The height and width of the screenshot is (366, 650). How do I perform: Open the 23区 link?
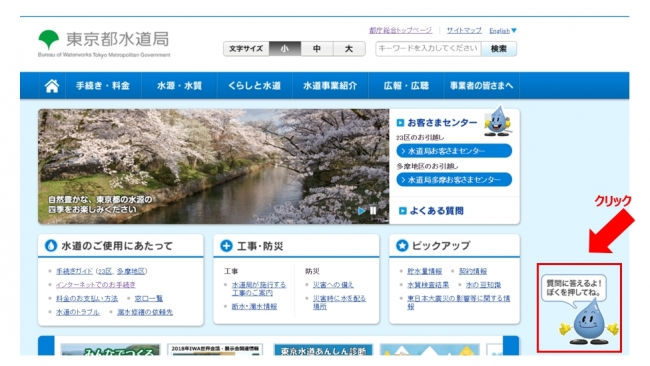point(105,271)
